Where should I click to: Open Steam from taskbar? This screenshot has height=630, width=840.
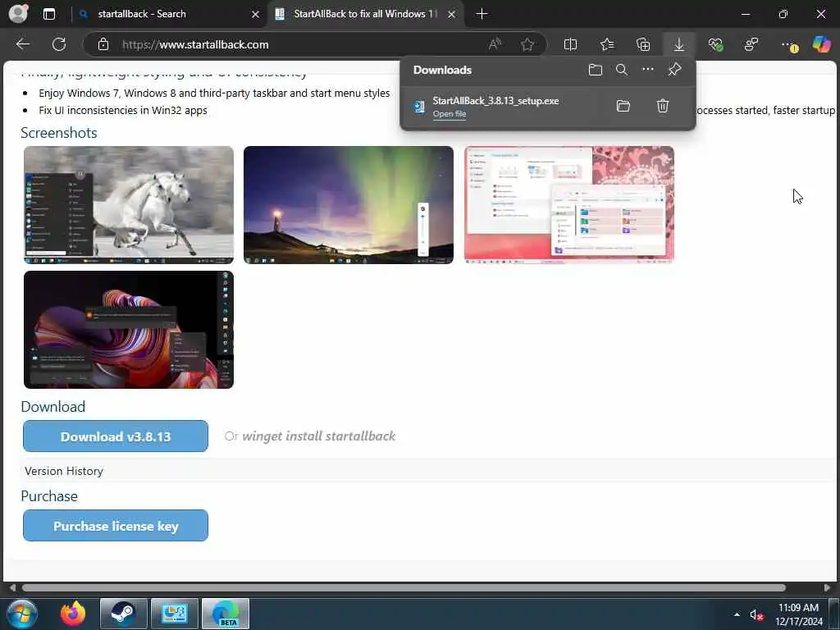[x=123, y=614]
